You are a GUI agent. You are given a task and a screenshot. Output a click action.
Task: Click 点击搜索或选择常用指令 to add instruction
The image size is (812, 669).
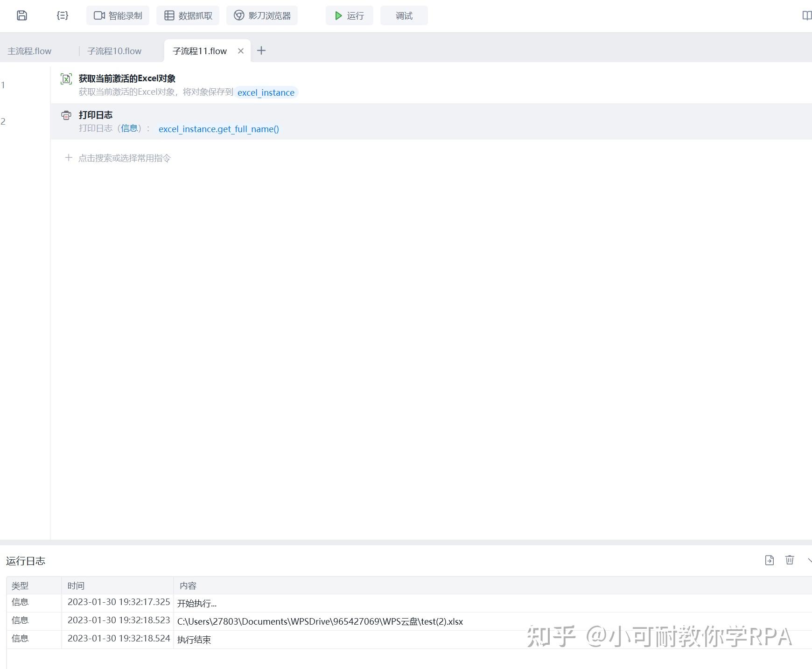tap(125, 158)
